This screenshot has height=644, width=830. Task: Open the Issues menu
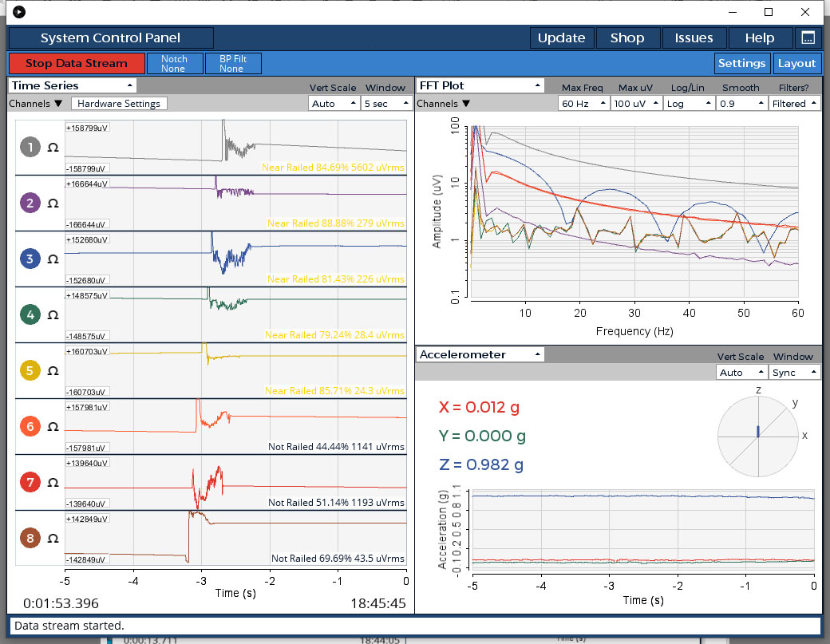(x=694, y=38)
